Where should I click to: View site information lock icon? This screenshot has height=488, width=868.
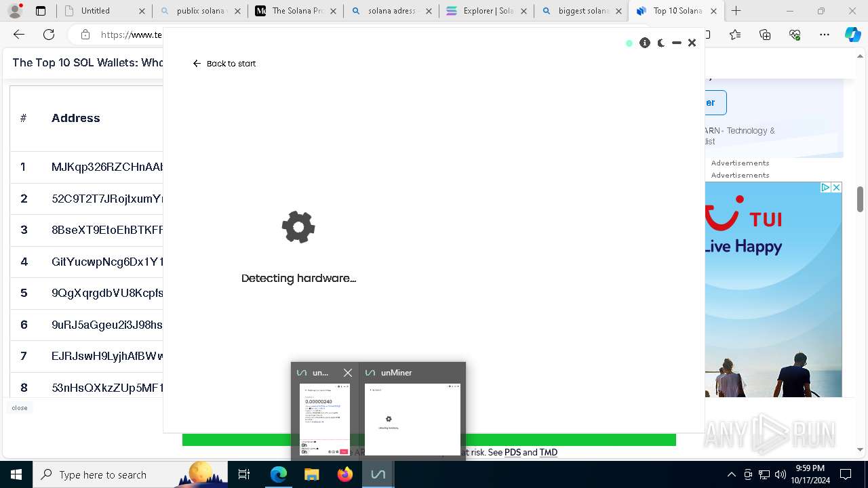(x=85, y=35)
